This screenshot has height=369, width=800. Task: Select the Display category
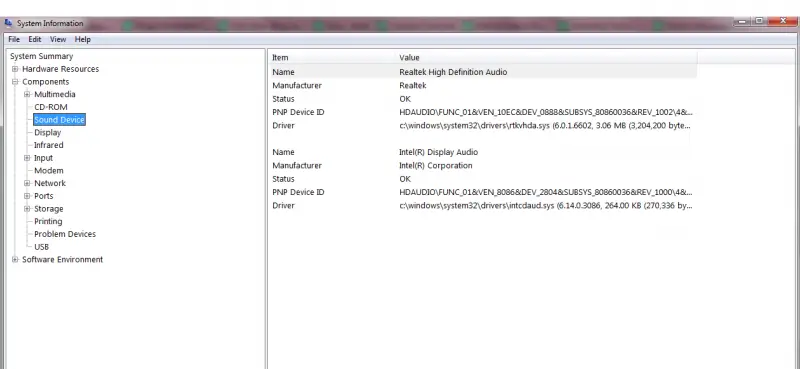[x=47, y=132]
